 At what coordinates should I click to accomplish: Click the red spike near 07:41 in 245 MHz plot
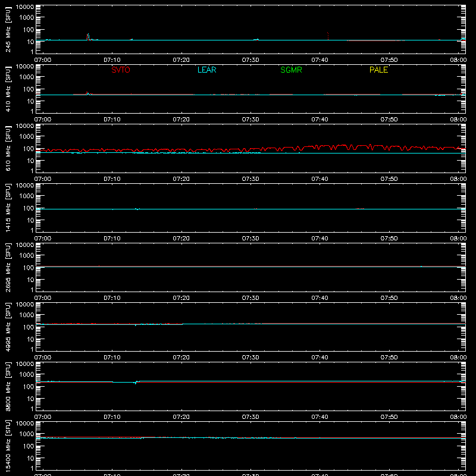click(328, 36)
